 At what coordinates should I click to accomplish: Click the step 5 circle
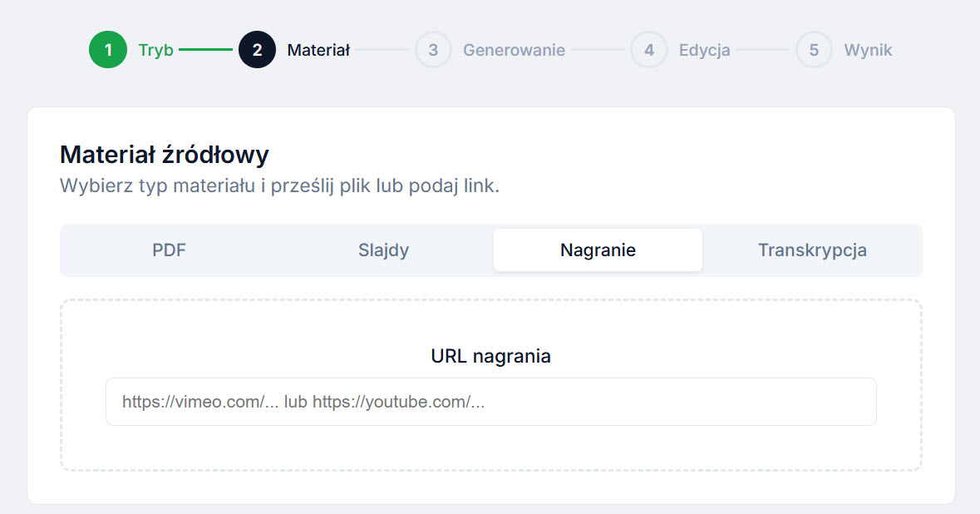[x=813, y=49]
